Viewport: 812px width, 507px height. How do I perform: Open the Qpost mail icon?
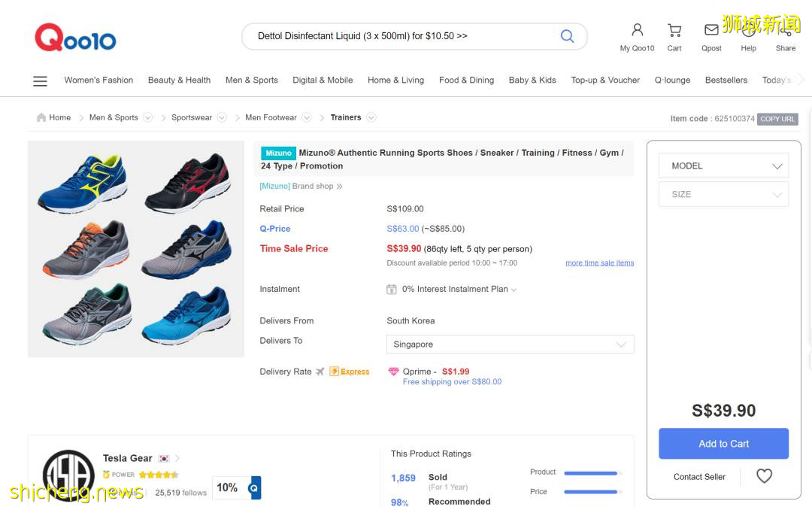click(711, 30)
